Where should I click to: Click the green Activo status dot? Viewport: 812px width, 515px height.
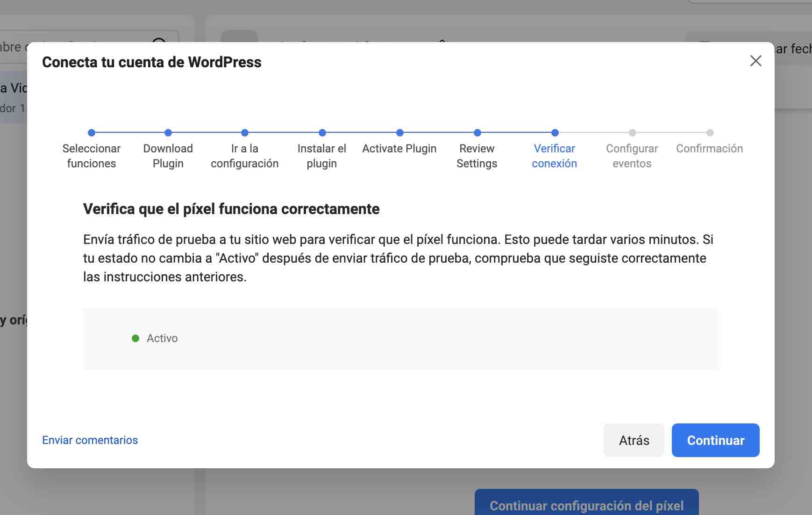[x=135, y=338]
